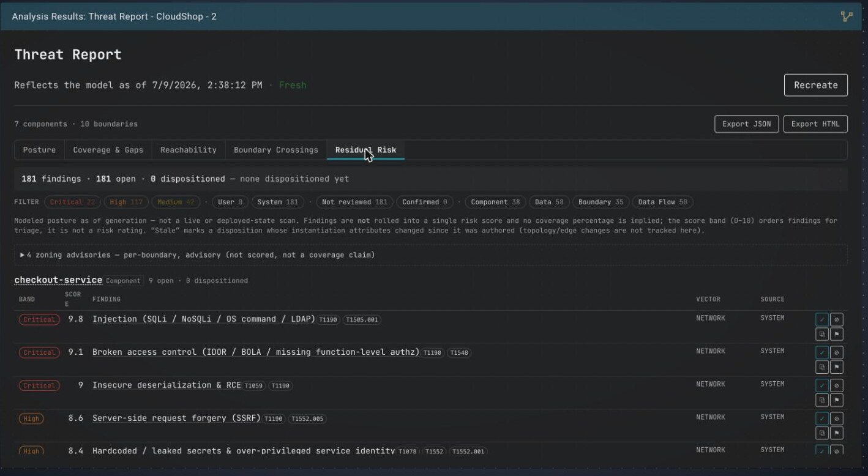This screenshot has height=476, width=868.
Task: Toggle the Confirmed 0 filter
Action: pos(425,202)
